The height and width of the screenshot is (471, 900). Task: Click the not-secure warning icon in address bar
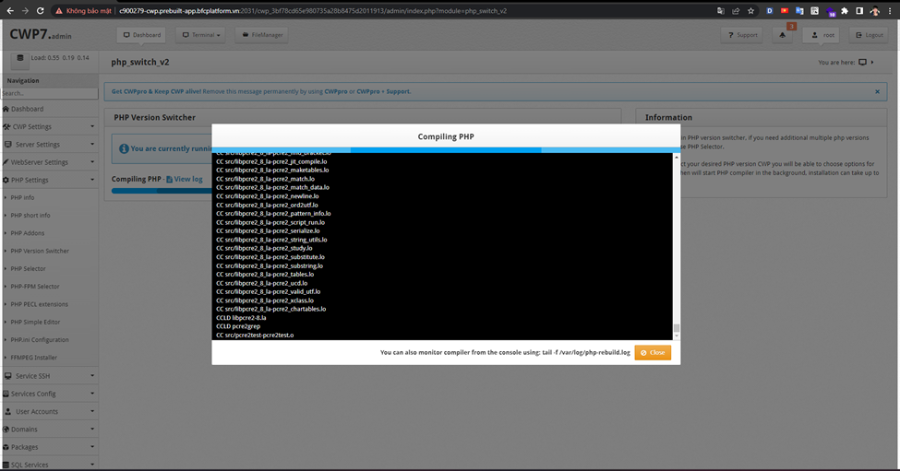pyautogui.click(x=59, y=11)
